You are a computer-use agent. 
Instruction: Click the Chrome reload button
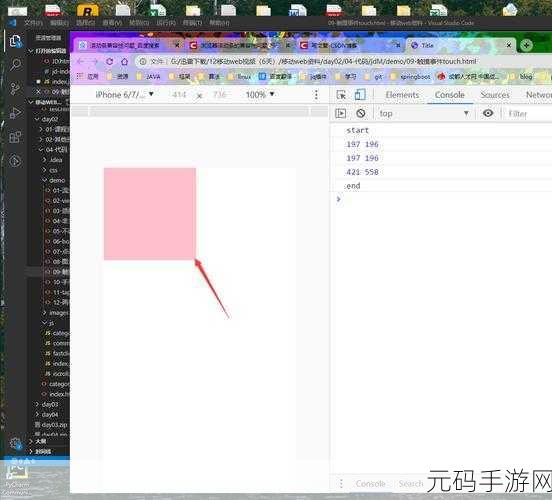point(109,62)
